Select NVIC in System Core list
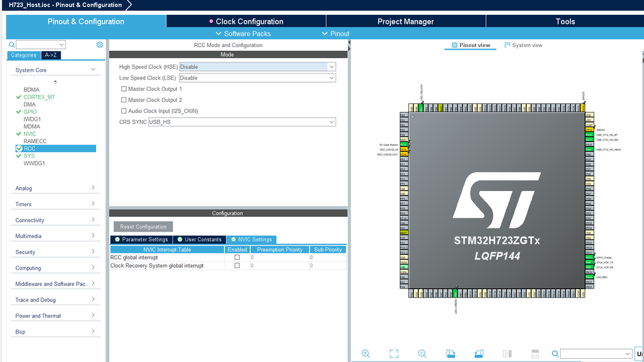 (30, 134)
